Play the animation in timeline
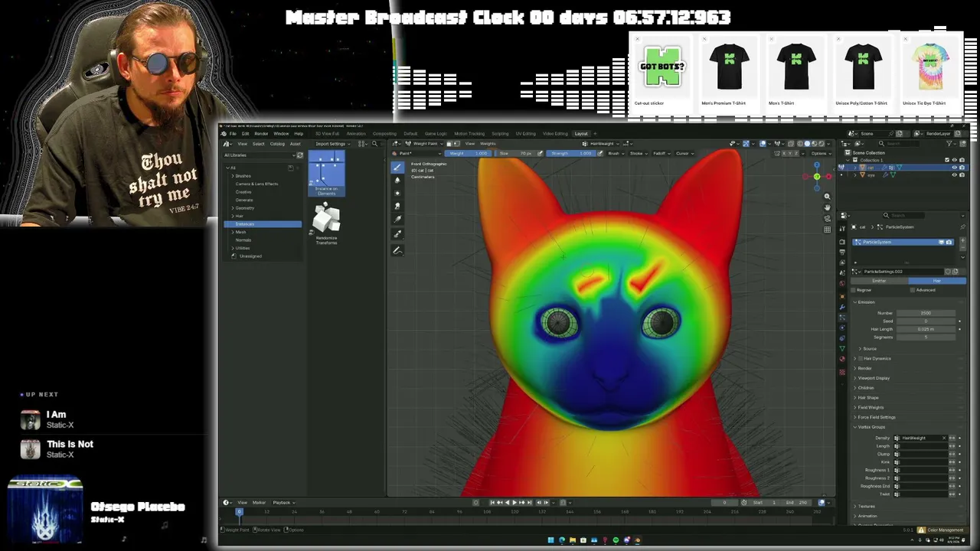 pos(514,503)
